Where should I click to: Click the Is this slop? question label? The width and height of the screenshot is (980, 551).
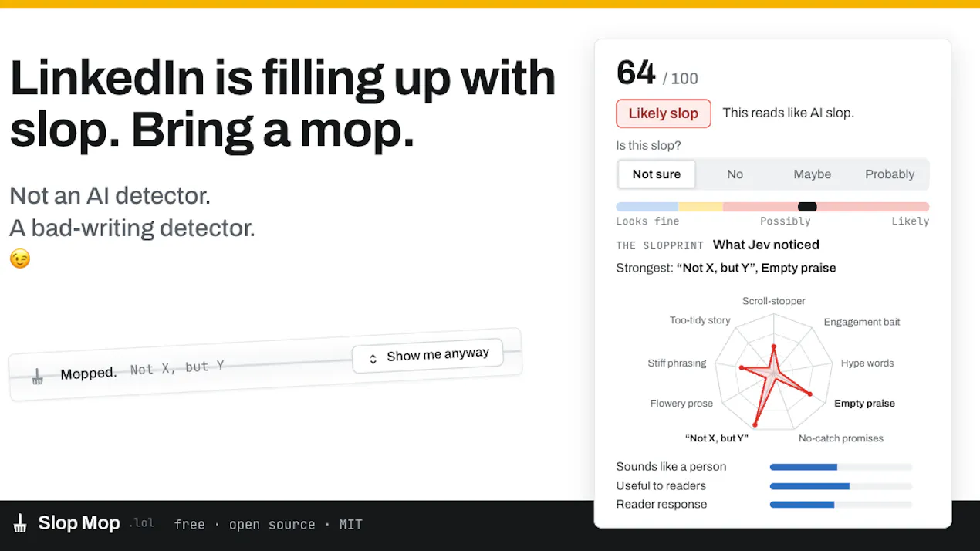(648, 145)
